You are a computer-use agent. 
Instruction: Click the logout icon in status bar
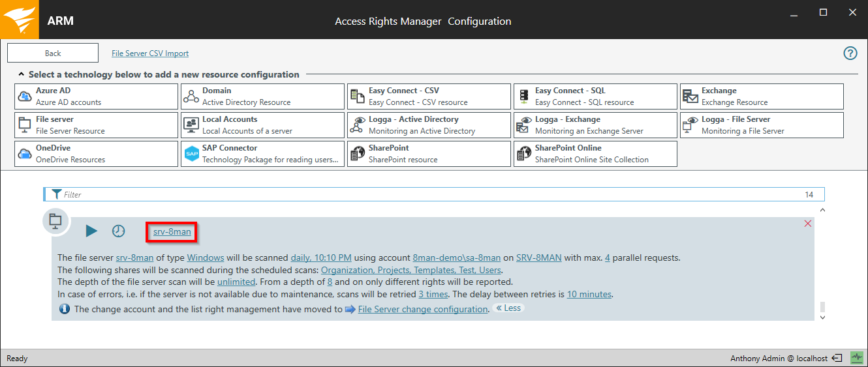(837, 358)
